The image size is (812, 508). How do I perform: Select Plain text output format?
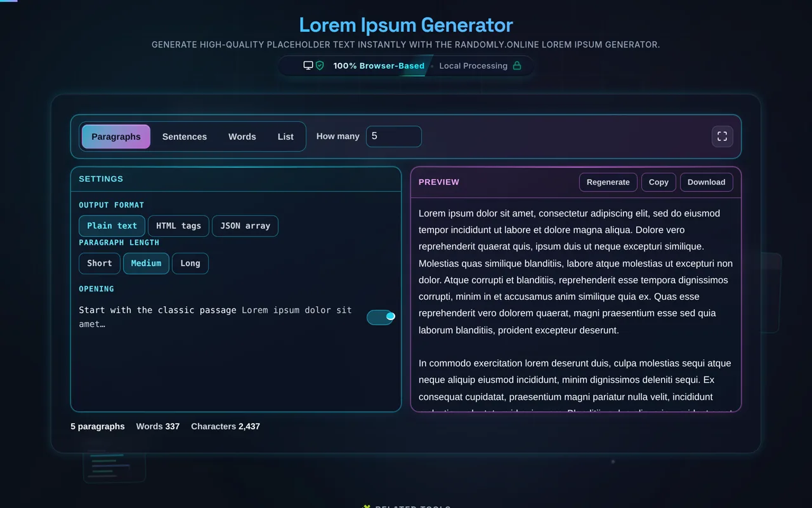click(x=112, y=225)
